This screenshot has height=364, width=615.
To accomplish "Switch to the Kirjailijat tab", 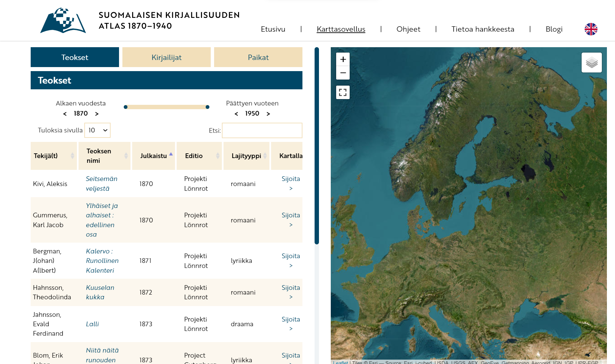I will [x=167, y=57].
